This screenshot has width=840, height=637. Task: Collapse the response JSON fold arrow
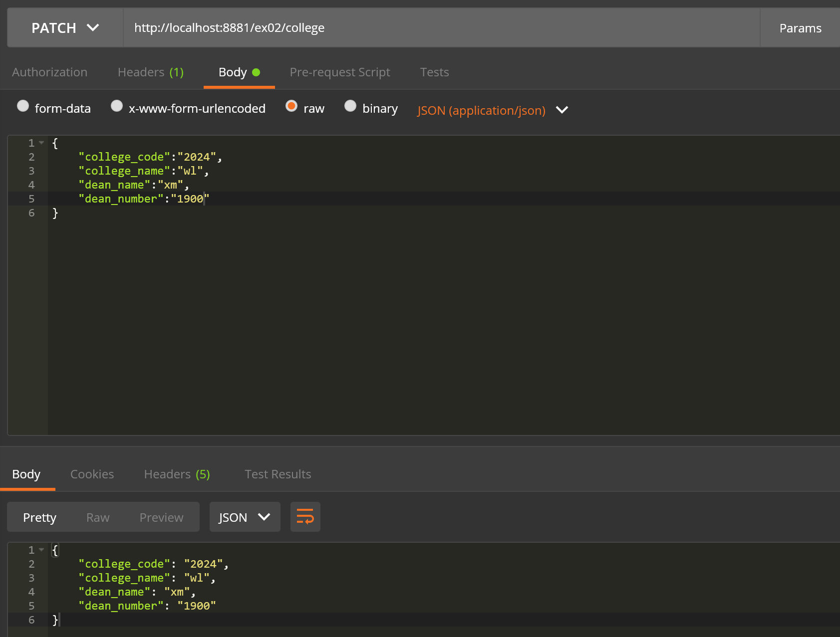(41, 550)
